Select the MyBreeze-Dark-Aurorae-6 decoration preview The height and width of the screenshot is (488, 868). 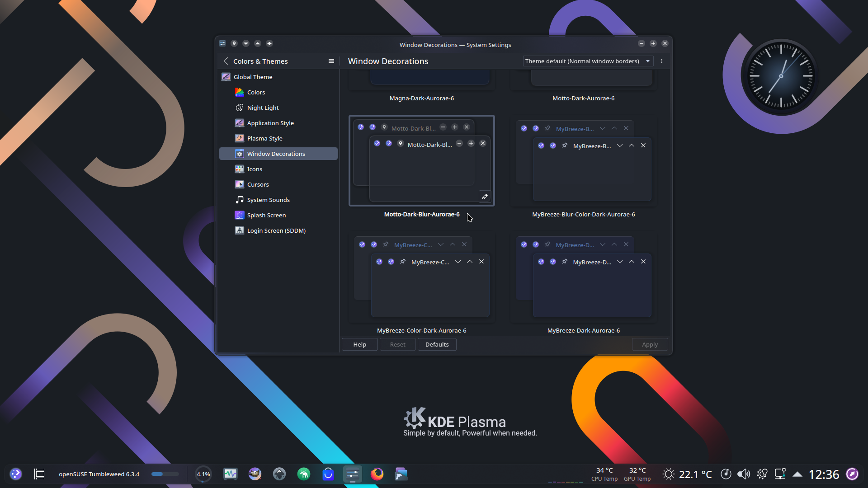[584, 277]
